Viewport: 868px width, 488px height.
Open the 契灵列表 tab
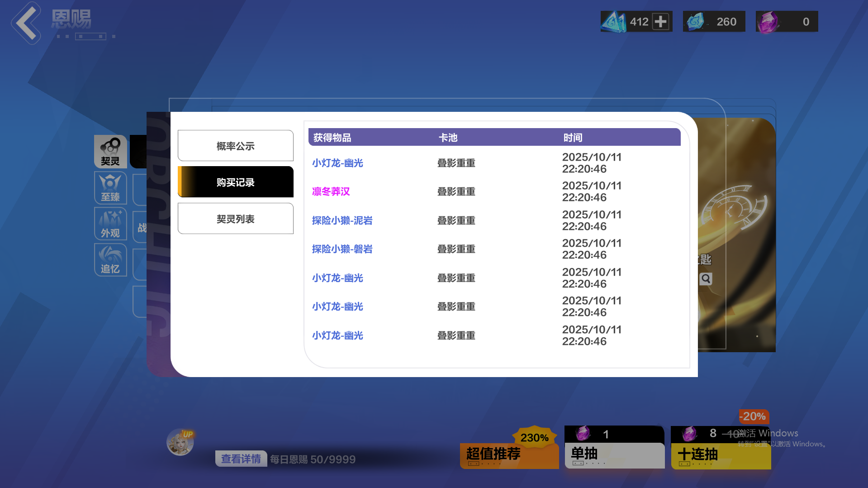pyautogui.click(x=236, y=219)
